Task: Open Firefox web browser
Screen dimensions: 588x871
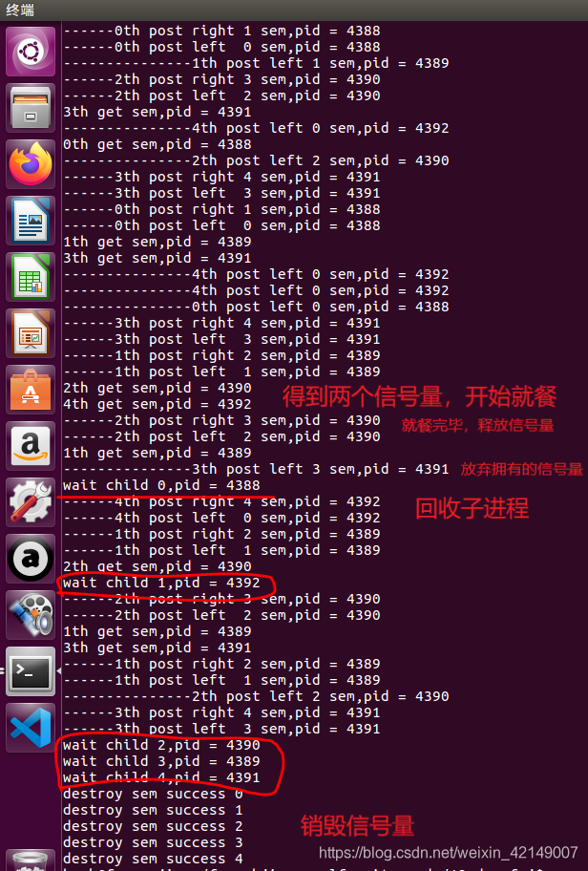Action: [x=31, y=164]
